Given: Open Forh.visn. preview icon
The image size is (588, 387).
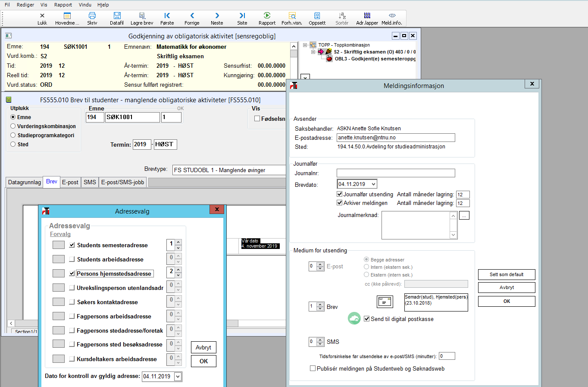Looking at the screenshot, I should (292, 16).
